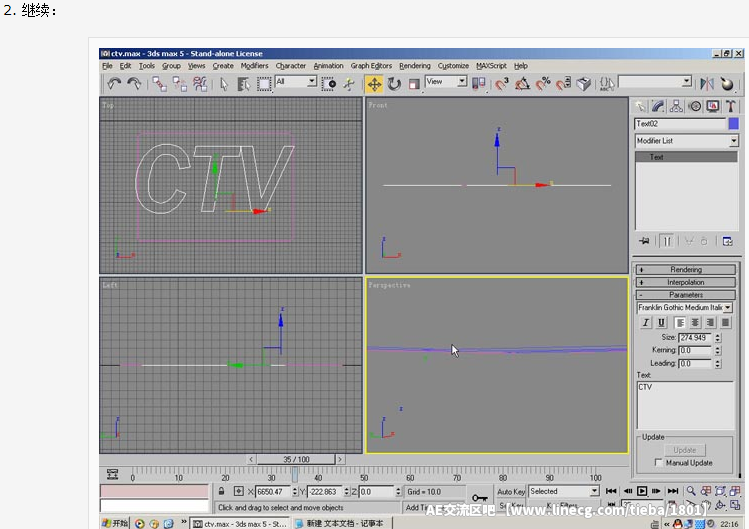Switch to the Hierarchy command panel tab
Viewport: 749px width, 529px height.
tap(676, 106)
